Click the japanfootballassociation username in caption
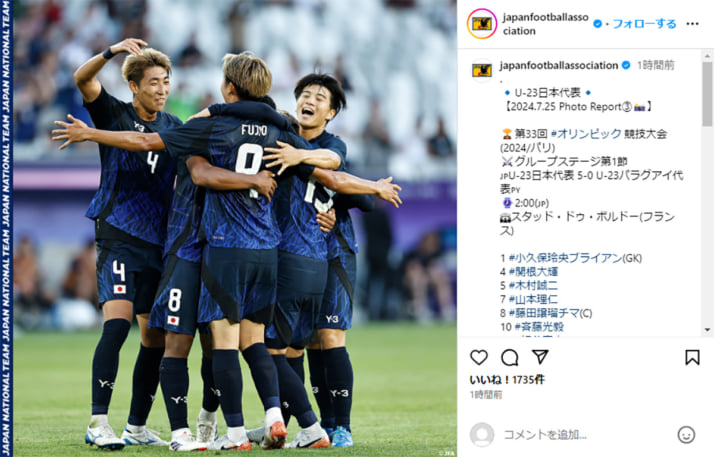The height and width of the screenshot is (457, 714). pyautogui.click(x=559, y=66)
